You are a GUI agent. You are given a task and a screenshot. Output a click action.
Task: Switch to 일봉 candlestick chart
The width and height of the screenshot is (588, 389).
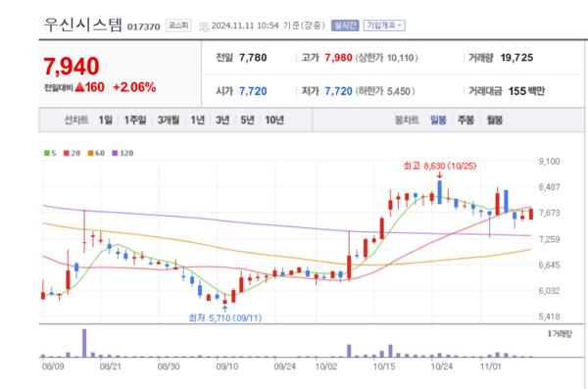438,121
